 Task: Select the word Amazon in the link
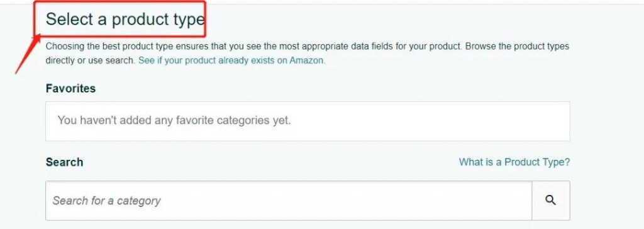click(x=307, y=60)
